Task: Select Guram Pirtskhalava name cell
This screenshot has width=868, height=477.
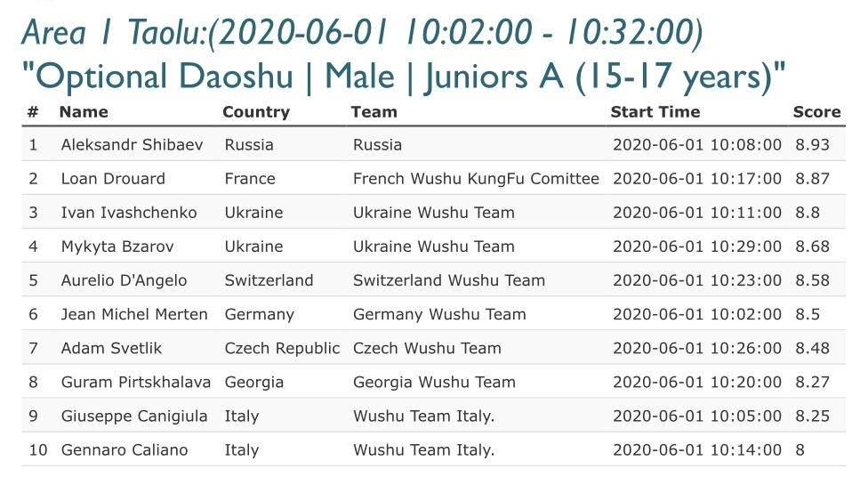Action: (x=135, y=382)
